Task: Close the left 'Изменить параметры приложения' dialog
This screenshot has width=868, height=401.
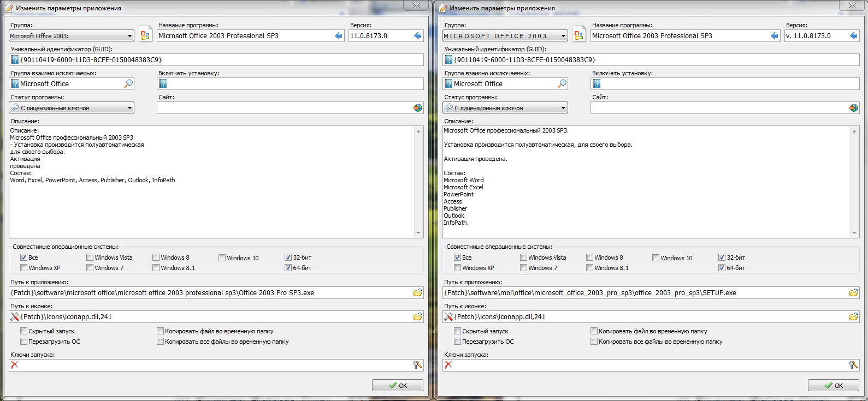Action: (x=416, y=5)
